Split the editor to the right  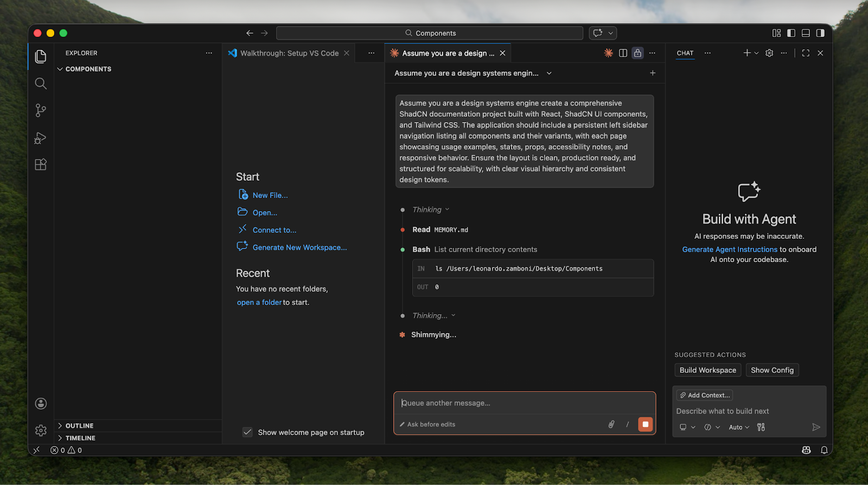coord(623,53)
